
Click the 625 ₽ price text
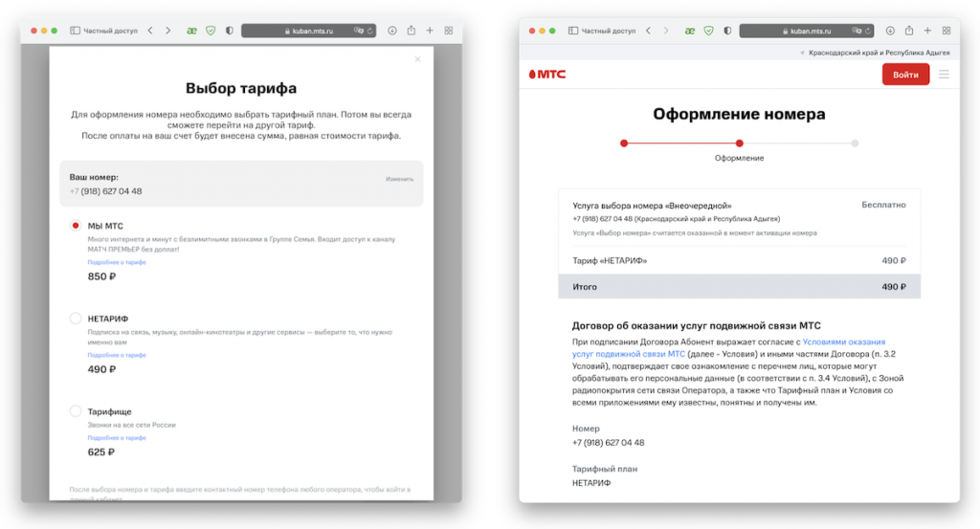pyautogui.click(x=101, y=452)
